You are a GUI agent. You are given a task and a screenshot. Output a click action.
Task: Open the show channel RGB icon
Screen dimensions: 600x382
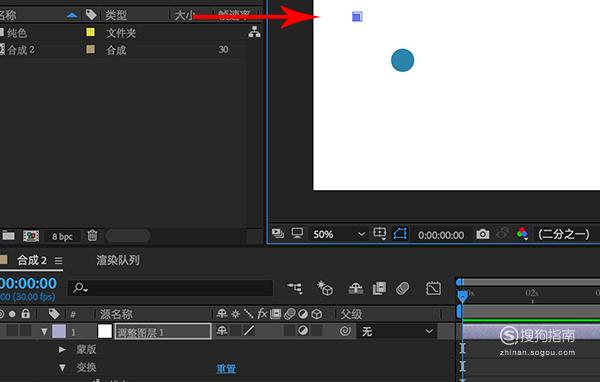[x=522, y=233]
